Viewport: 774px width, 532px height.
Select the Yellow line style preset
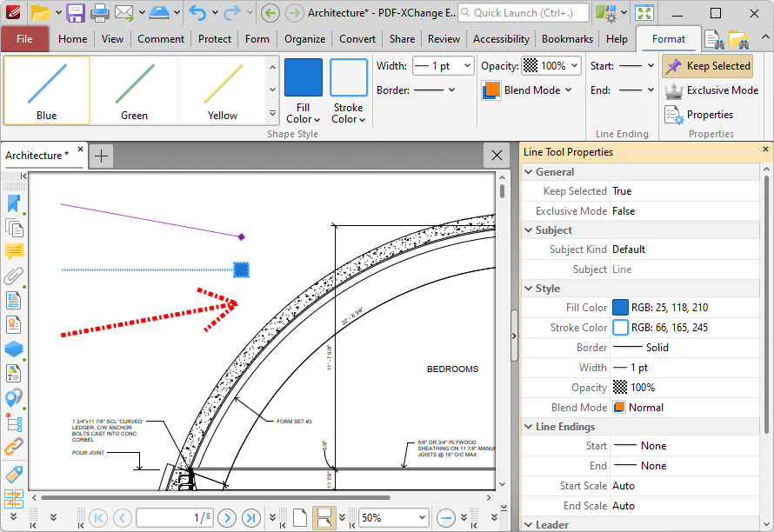click(x=223, y=90)
